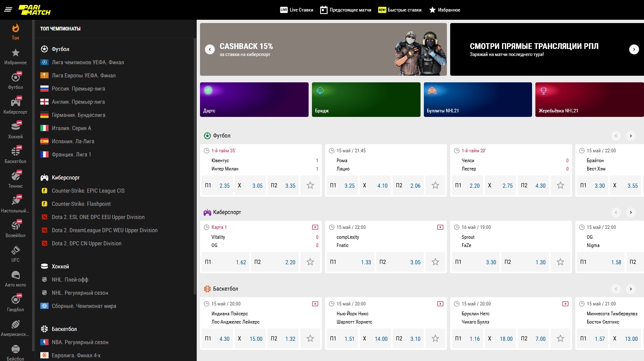Screen dimensions: 644x361
Task: Open Counter-Strike. Flashpoint tournament
Action: [x=76, y=204]
